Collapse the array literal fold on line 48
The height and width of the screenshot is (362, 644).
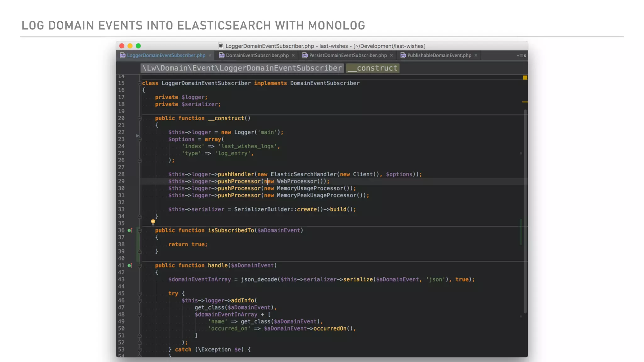[139, 315]
